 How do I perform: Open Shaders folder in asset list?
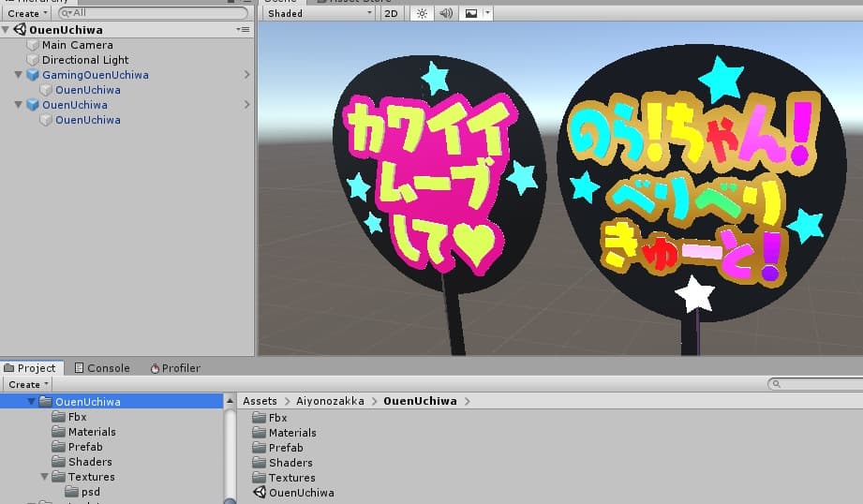[x=283, y=462]
